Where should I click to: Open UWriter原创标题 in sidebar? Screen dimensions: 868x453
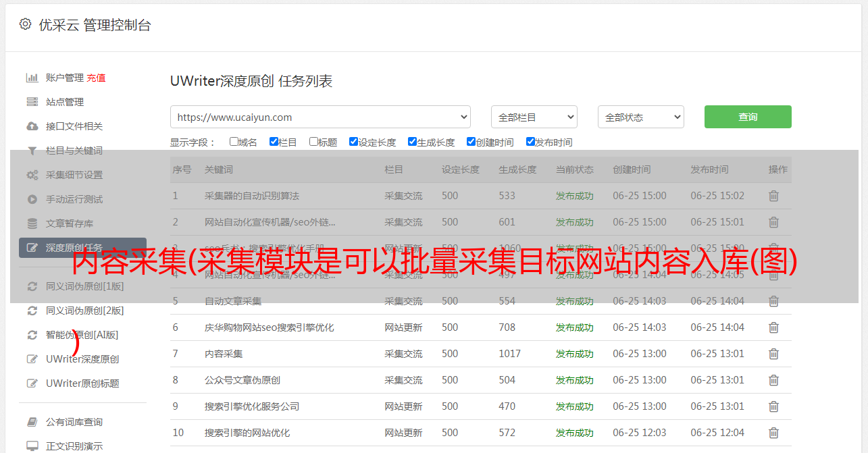(82, 383)
